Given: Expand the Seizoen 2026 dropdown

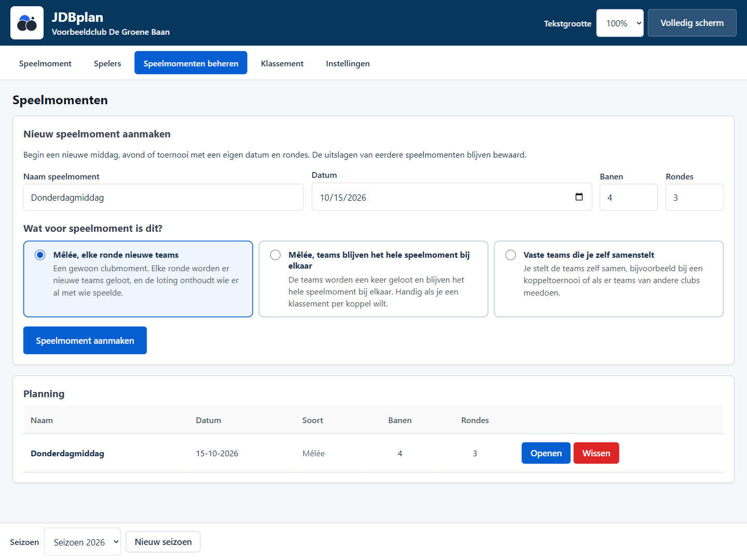Looking at the screenshot, I should click(82, 542).
